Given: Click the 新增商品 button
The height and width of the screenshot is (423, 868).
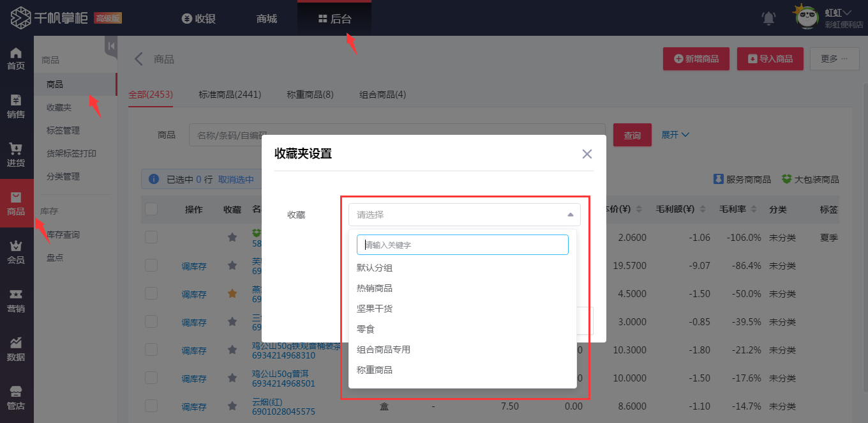Looking at the screenshot, I should 696,58.
